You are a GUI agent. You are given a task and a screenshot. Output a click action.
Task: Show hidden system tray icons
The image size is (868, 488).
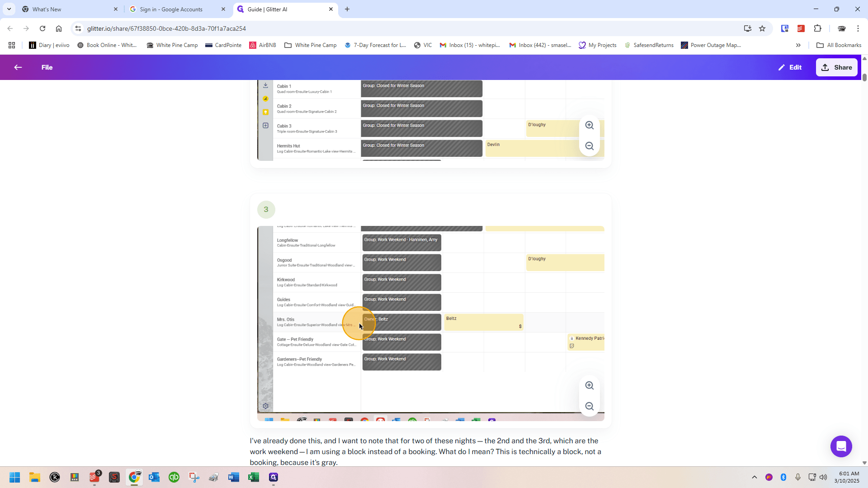pos(754,477)
